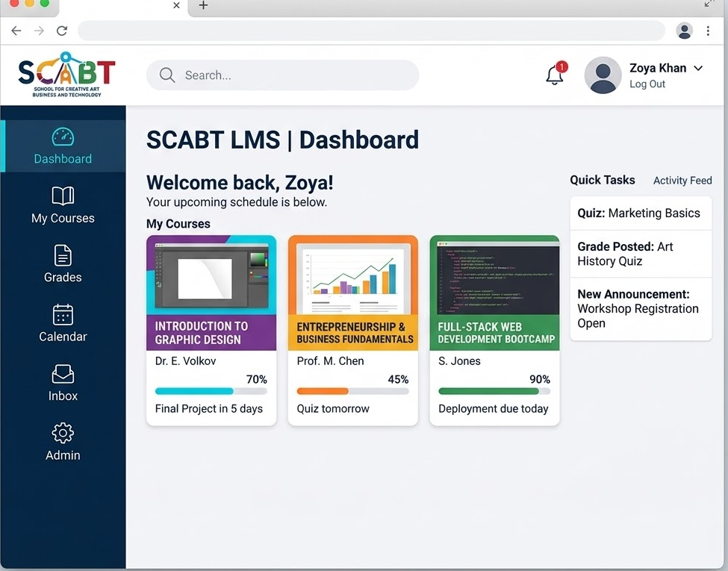Open Entrepreneurship & Business Fundamentals course title

[x=355, y=333]
